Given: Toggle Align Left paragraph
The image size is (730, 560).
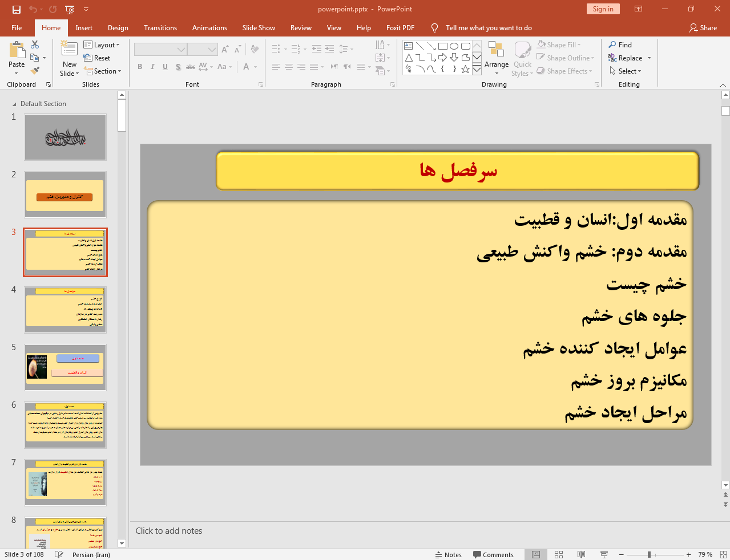Looking at the screenshot, I should click(x=276, y=67).
